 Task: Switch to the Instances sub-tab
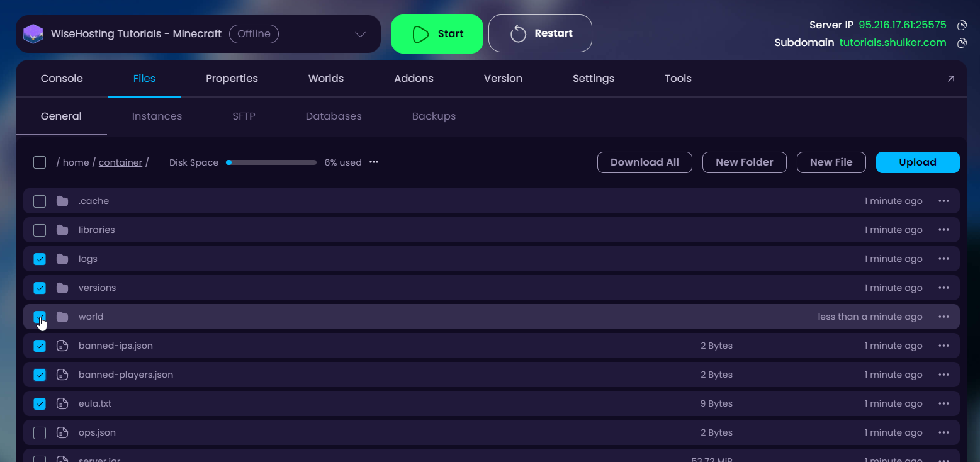[x=157, y=116]
